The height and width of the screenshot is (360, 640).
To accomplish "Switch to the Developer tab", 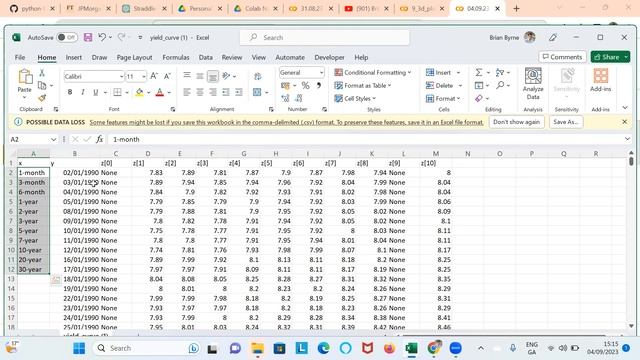I will (x=329, y=58).
